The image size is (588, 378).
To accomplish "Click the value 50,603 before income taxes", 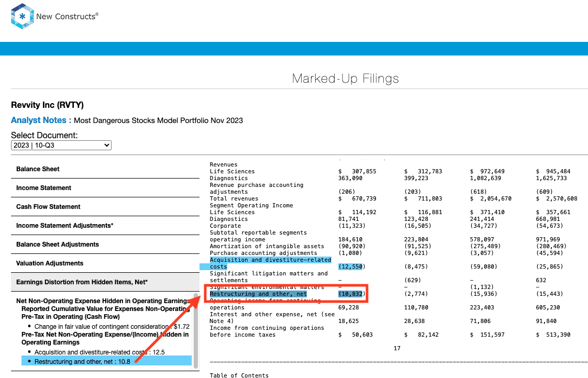I will 356,335.
